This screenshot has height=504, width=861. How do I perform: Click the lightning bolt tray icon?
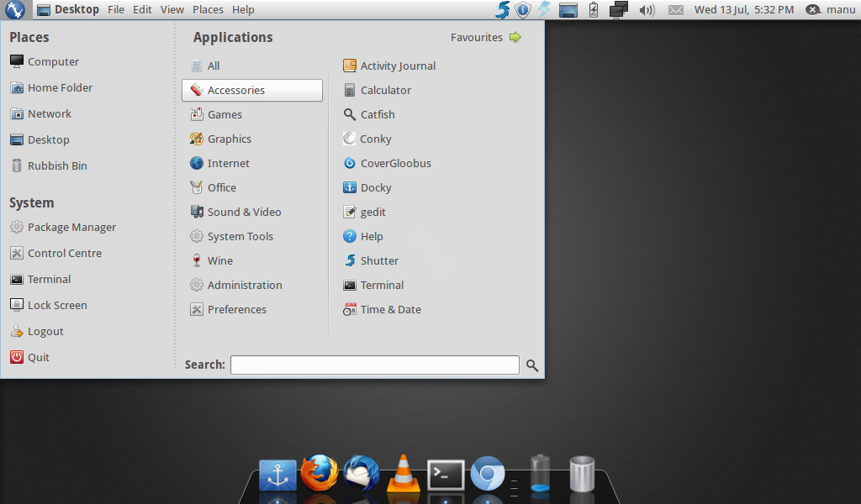point(544,10)
